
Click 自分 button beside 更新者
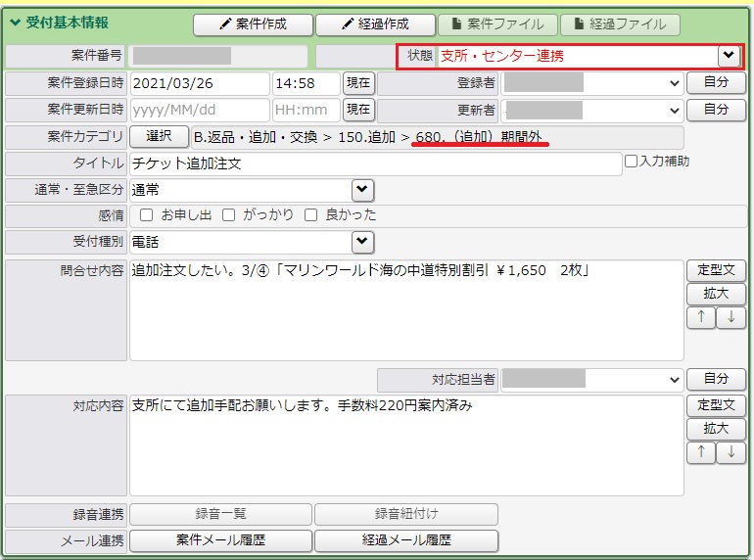coord(716,110)
